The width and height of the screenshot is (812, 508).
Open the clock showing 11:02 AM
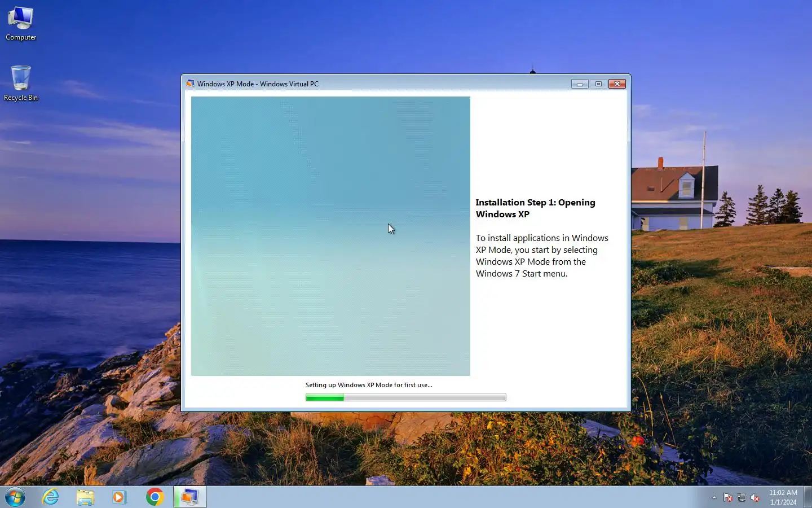[783, 497]
